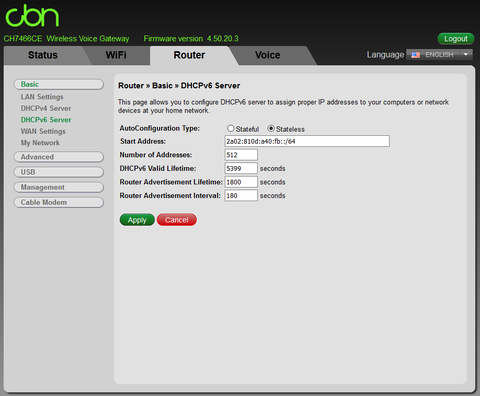480x396 pixels.
Task: Select the Stateful radio button
Action: coord(230,128)
